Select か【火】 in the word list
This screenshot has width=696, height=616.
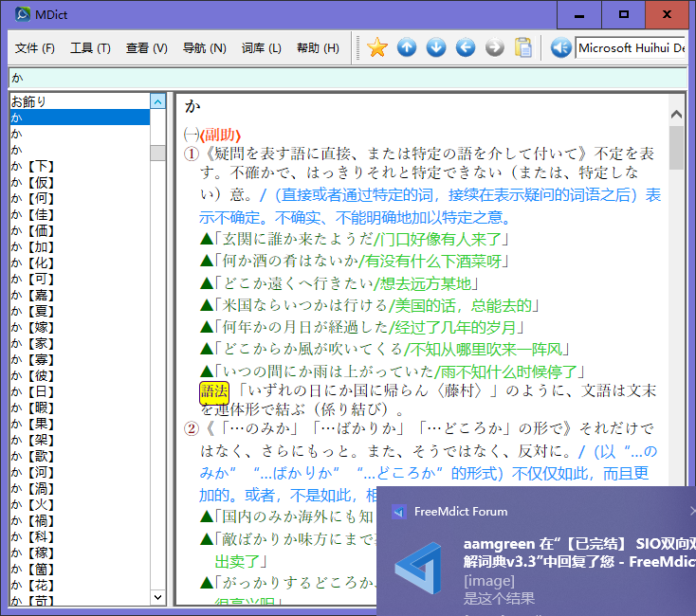click(80, 505)
